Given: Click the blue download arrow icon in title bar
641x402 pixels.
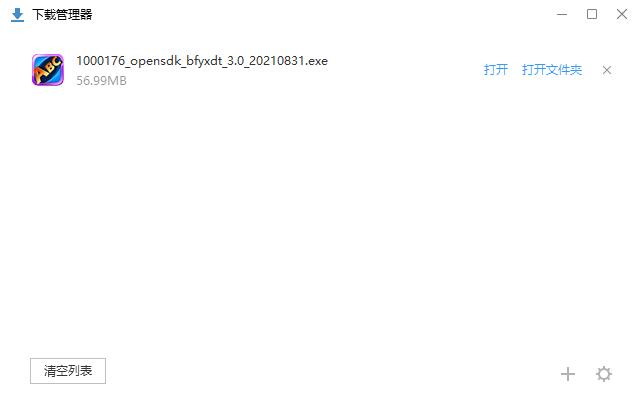Looking at the screenshot, I should pyautogui.click(x=17, y=15).
